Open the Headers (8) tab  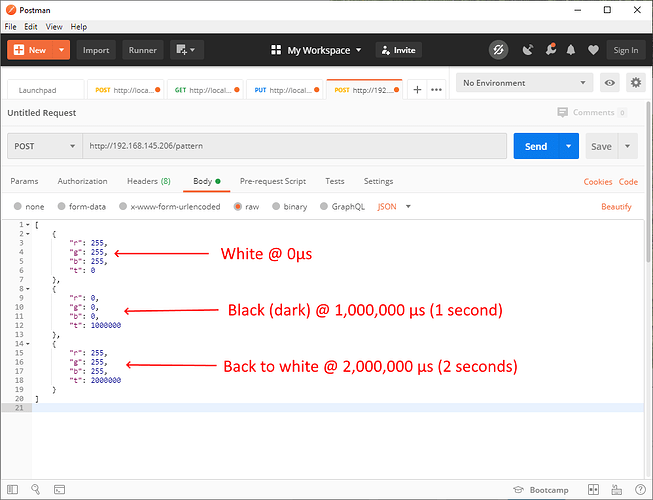pos(149,181)
